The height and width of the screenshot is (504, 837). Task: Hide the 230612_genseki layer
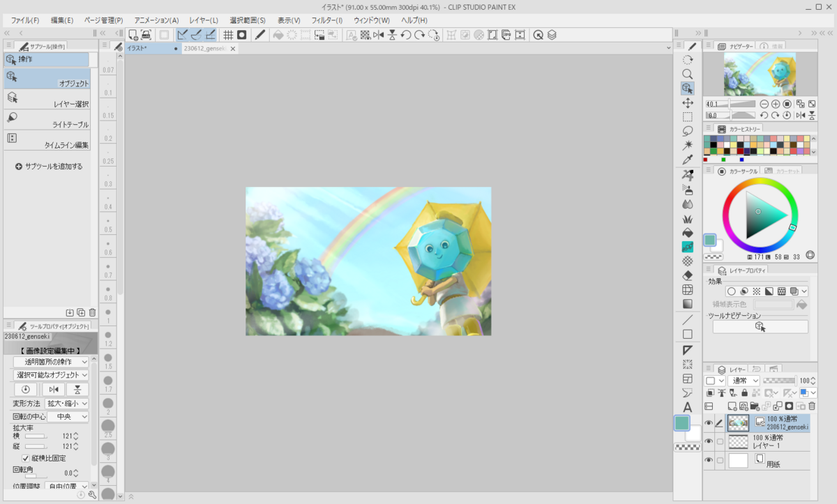click(x=709, y=423)
